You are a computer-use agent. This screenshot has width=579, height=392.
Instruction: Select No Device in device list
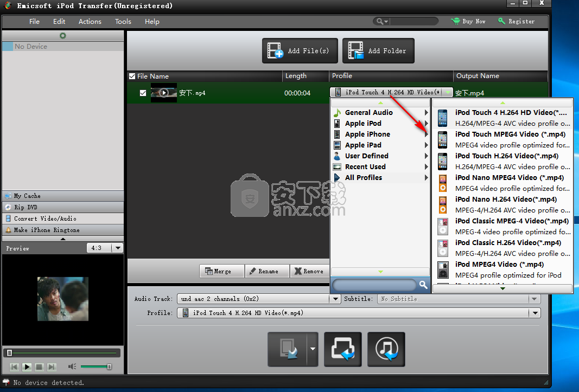63,47
